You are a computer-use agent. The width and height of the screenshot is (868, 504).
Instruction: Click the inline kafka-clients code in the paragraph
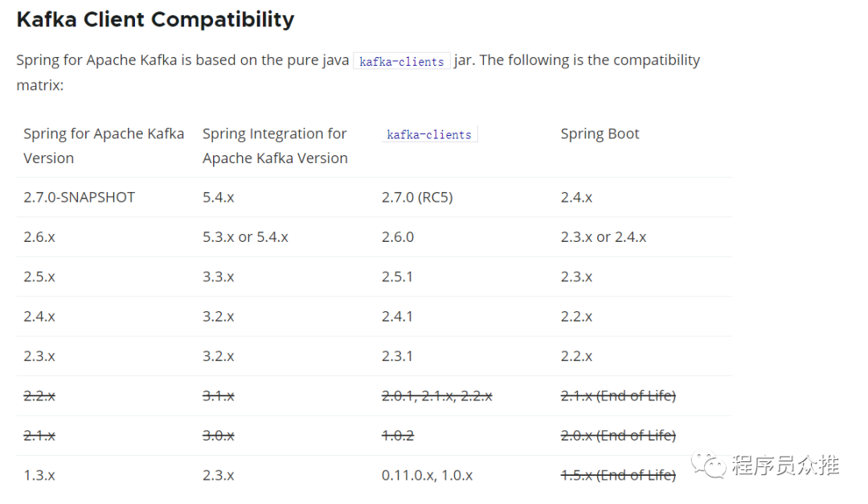point(401,62)
